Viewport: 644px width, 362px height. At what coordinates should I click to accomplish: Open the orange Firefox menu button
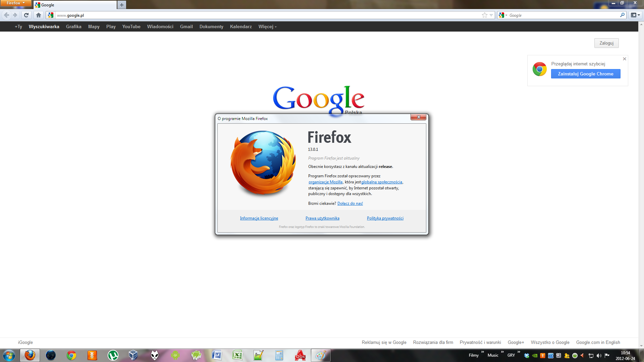(x=16, y=3)
